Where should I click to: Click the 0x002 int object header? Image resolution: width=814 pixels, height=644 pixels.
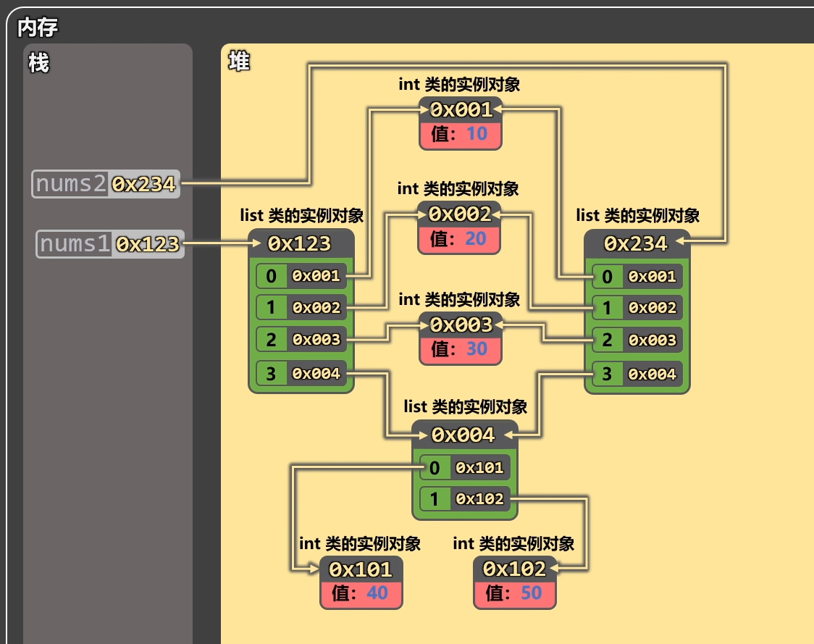pos(459,214)
